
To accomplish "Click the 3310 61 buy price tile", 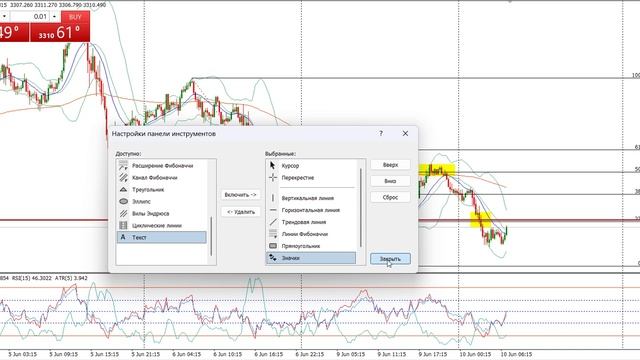I will [x=60, y=32].
